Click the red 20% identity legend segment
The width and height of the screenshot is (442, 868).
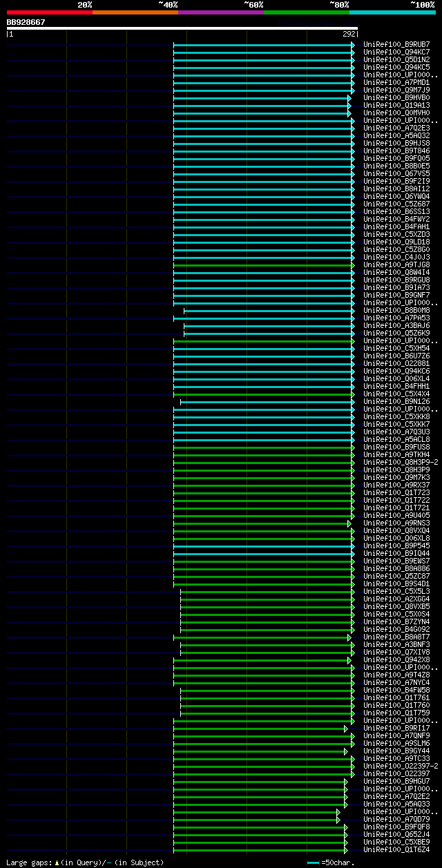coord(50,12)
